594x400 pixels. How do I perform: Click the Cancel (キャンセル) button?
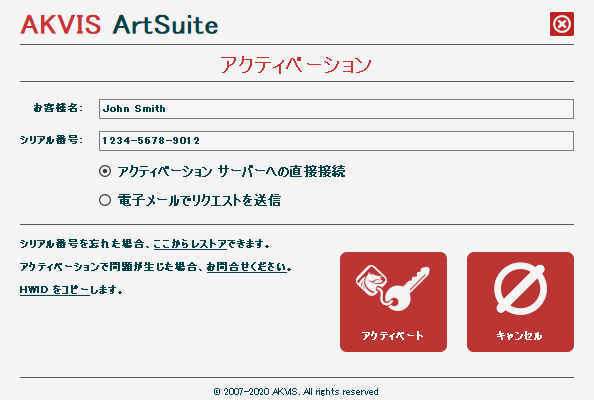(x=520, y=302)
